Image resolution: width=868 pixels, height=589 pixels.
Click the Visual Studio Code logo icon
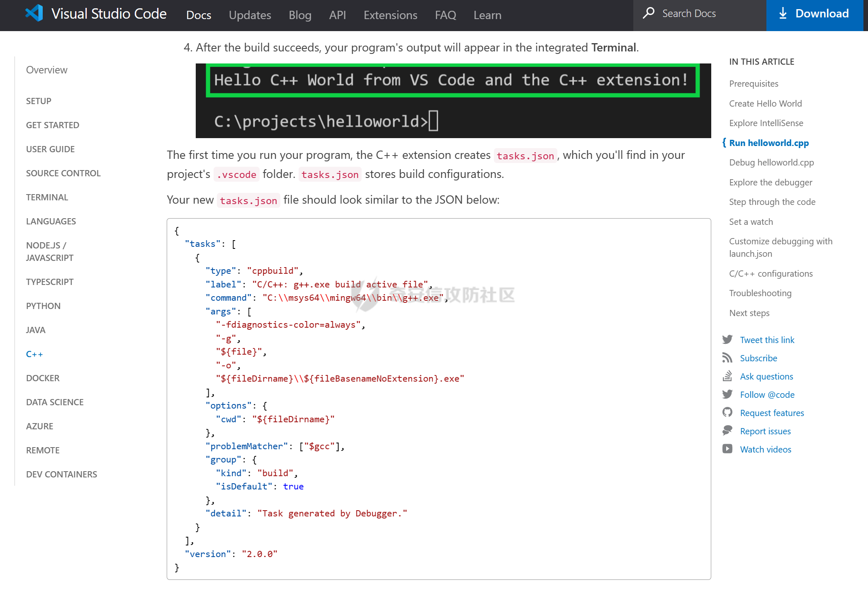[x=34, y=13]
